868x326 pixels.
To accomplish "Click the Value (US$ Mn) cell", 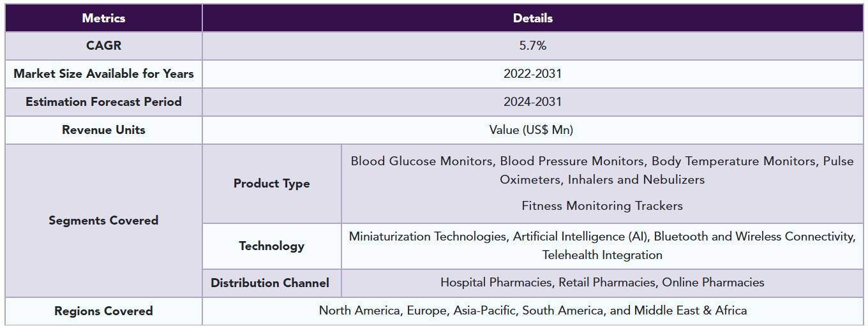I will click(533, 130).
